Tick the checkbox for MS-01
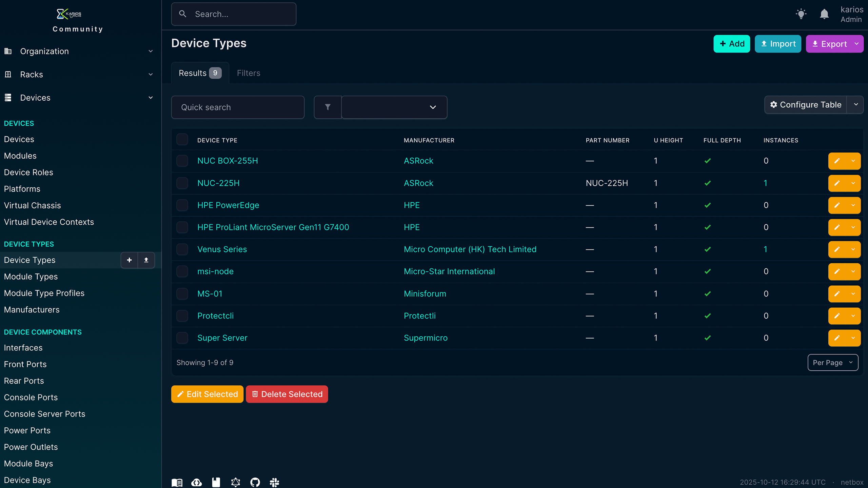This screenshot has height=488, width=868. 182,294
